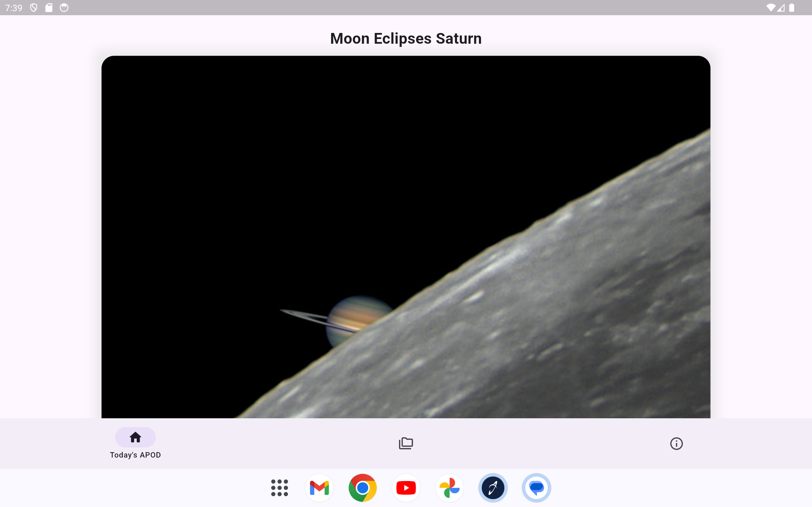The width and height of the screenshot is (812, 507).
Task: Open Google Chrome
Action: (x=363, y=488)
